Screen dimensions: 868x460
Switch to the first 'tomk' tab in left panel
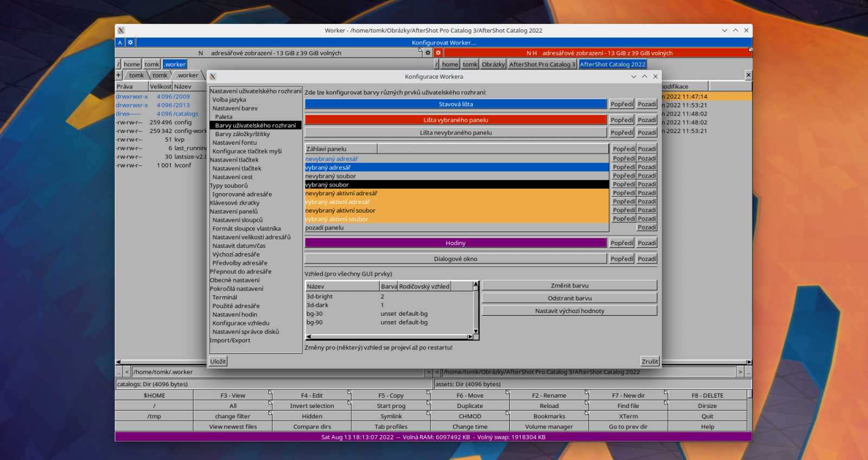[x=136, y=75]
